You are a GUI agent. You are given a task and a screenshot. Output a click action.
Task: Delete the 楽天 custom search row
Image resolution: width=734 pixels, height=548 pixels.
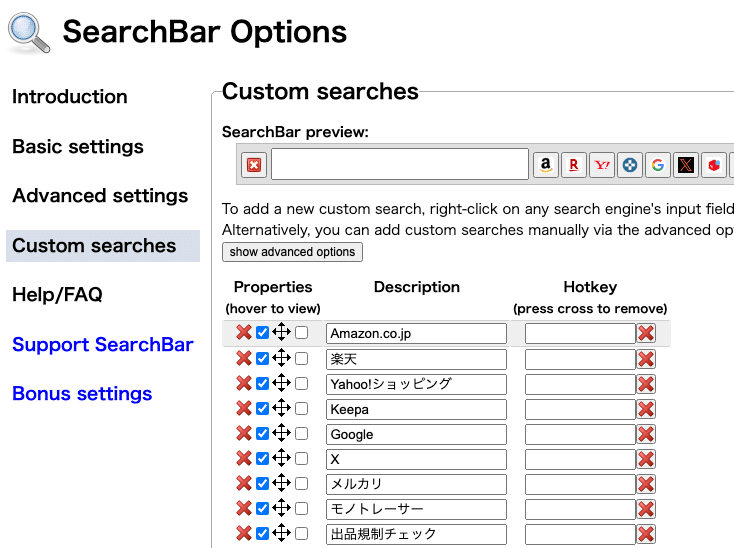(244, 358)
